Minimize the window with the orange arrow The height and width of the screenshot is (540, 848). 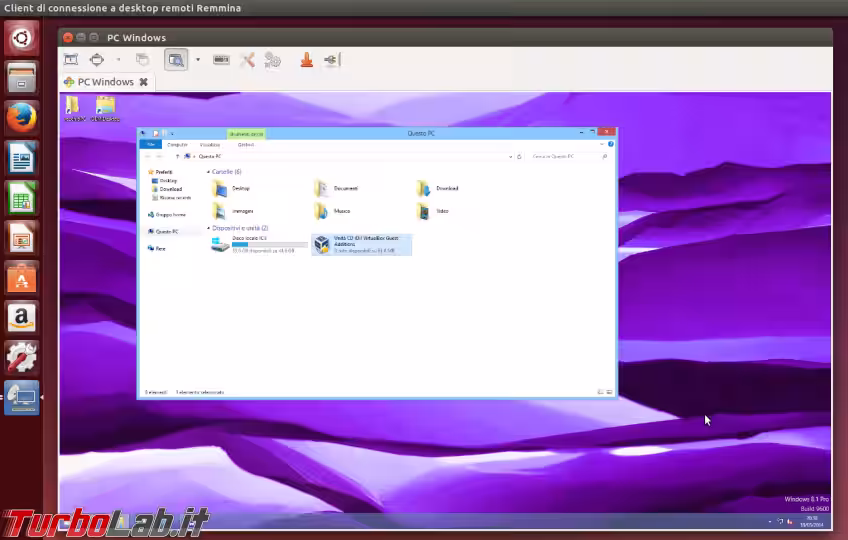307,60
